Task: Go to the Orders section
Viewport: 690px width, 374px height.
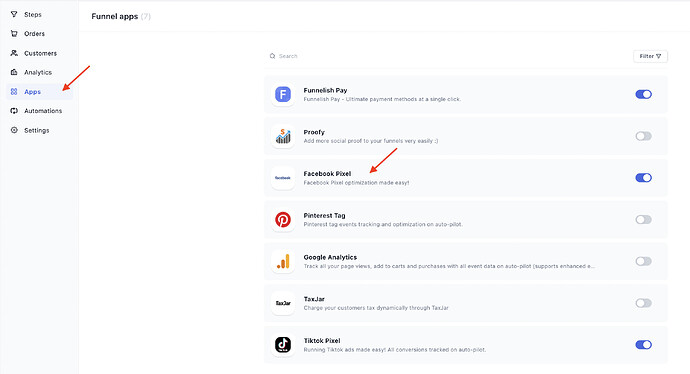Action: [34, 33]
